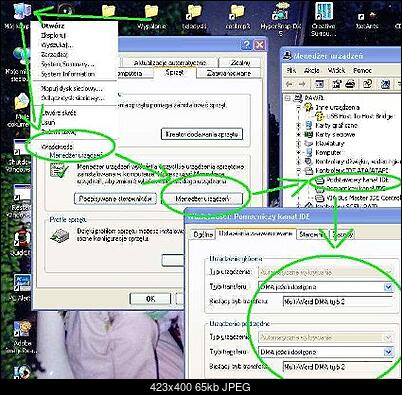Click the yellow Inne urządzenia category icon
Screen dimensions: 402x395
point(309,107)
